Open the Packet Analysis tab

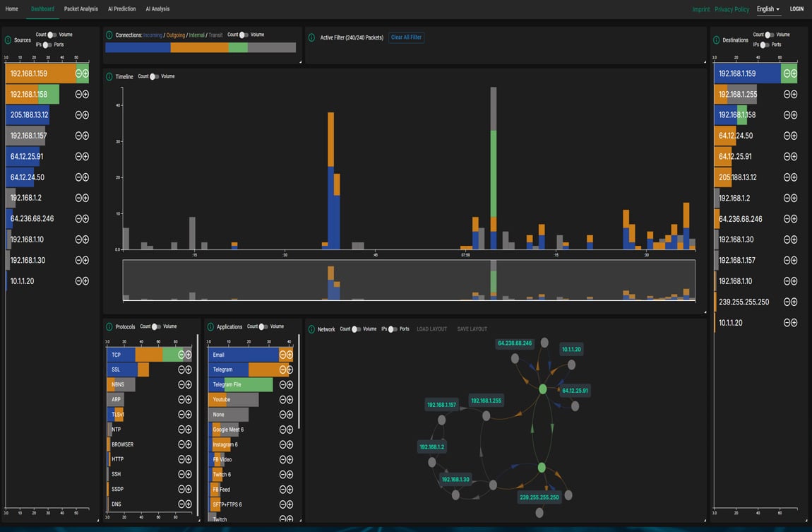81,9
